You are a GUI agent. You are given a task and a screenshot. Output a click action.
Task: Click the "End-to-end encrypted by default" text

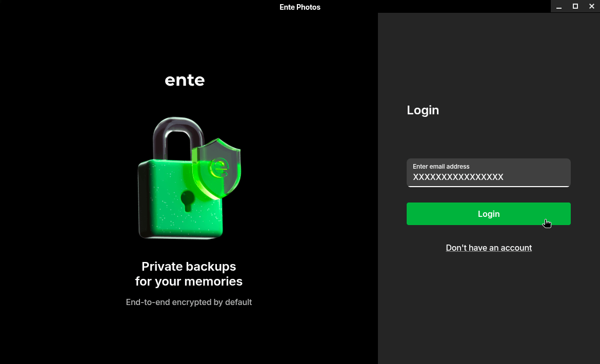pyautogui.click(x=189, y=302)
